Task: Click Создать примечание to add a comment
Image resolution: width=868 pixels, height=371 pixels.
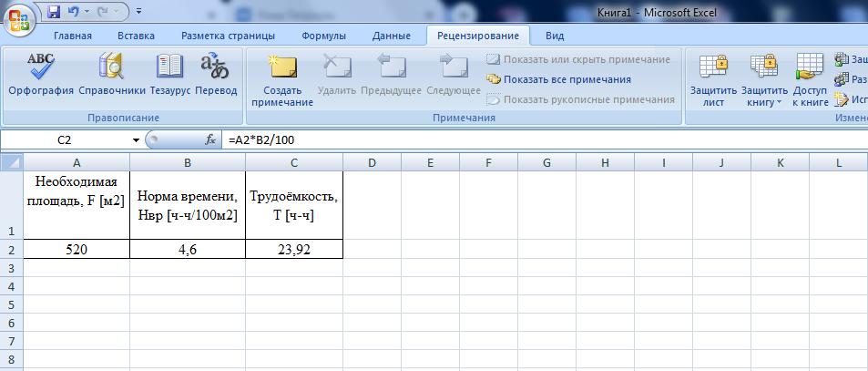Action: point(281,80)
